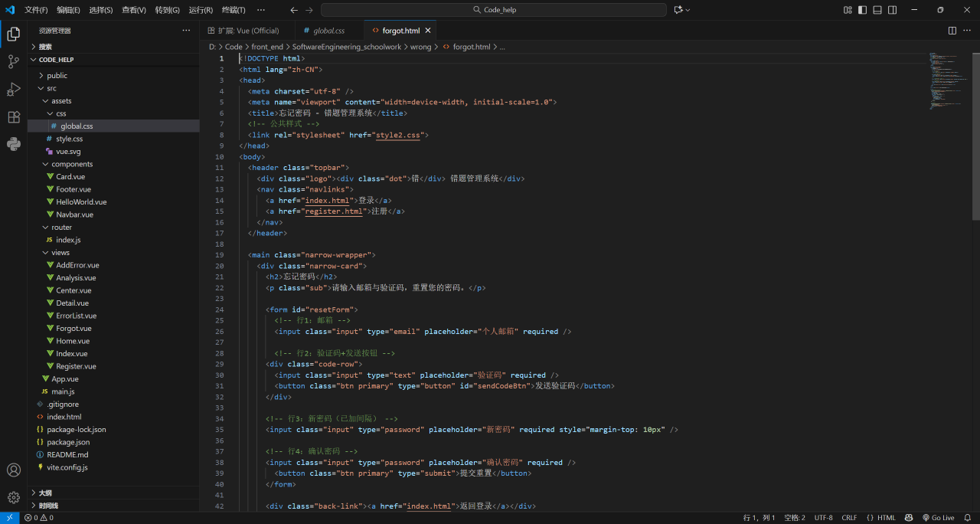Expand the 时间线 section
The image size is (980, 524).
pos(113,506)
